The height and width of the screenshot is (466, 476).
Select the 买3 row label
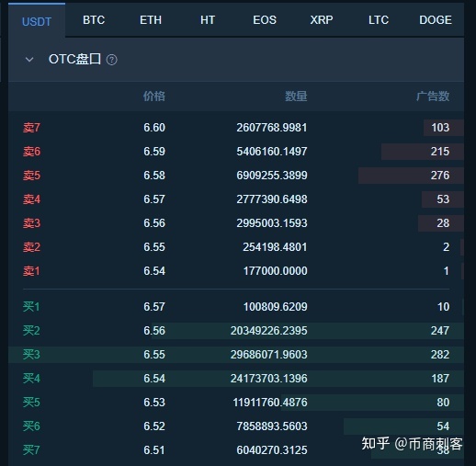coord(31,355)
